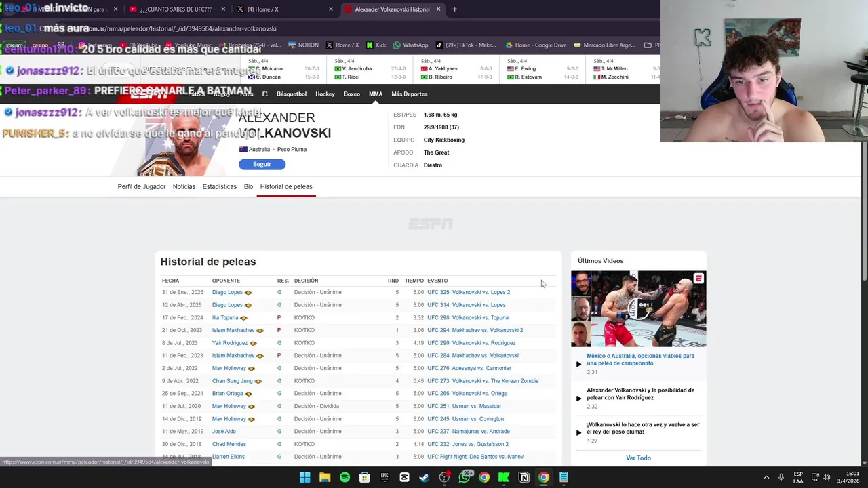
Task: Open Básquetbol in ESPN navigation
Action: coord(292,94)
